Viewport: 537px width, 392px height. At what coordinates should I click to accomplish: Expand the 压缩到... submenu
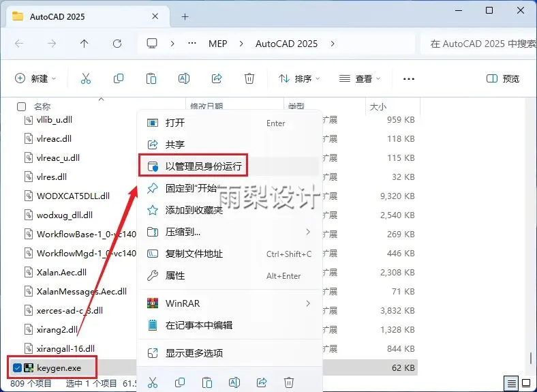[308, 232]
